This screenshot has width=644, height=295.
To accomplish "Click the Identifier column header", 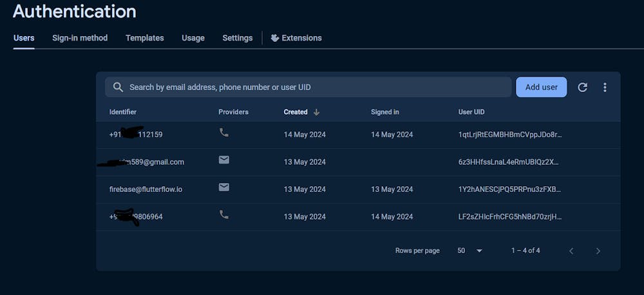I will [123, 112].
